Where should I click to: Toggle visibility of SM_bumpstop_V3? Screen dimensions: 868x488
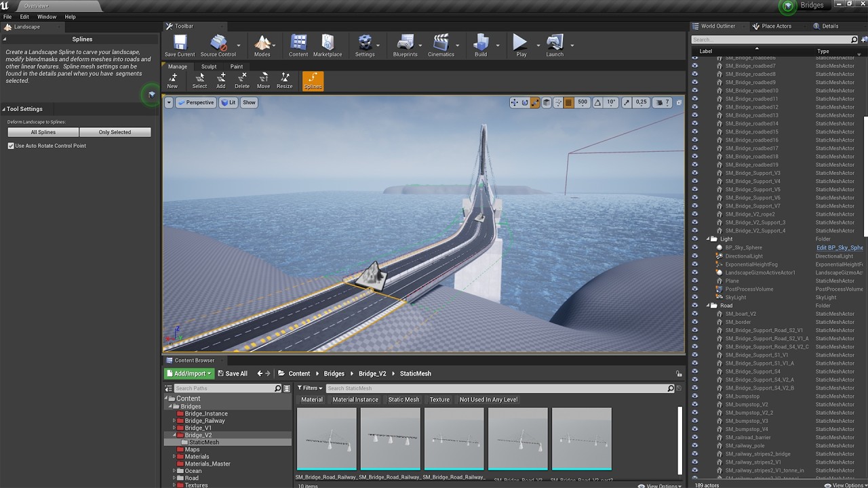pos(694,421)
